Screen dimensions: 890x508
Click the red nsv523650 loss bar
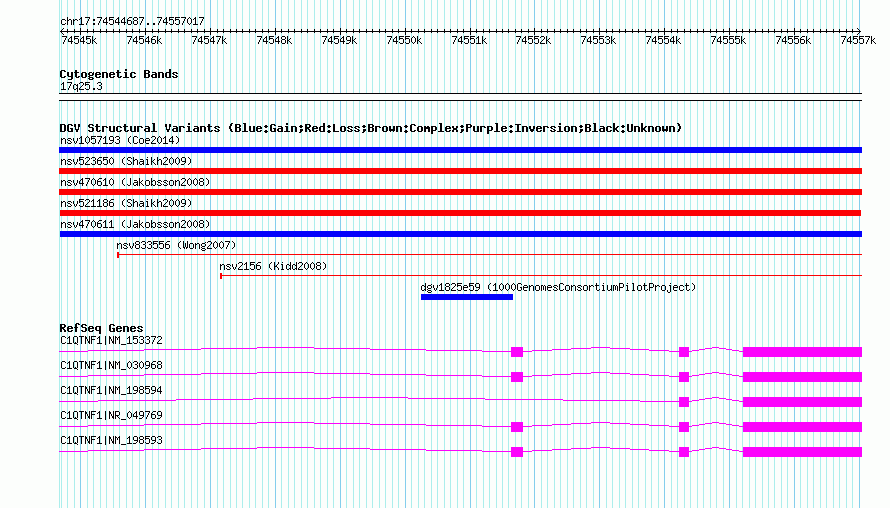point(460,171)
